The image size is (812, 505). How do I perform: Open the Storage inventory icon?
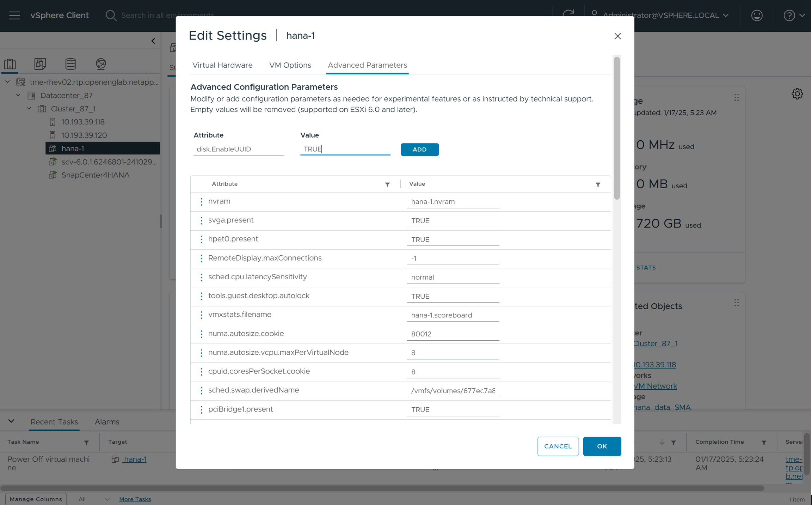coord(70,64)
